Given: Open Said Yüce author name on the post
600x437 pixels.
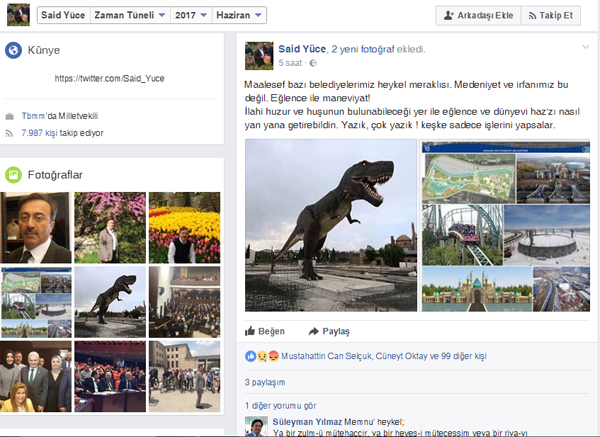Looking at the screenshot, I should click(x=302, y=49).
